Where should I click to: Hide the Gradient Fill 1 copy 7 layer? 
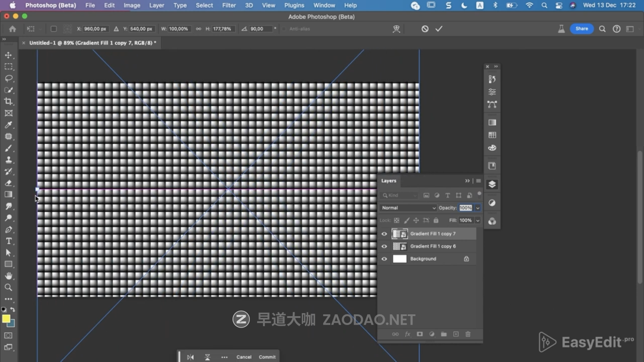(384, 234)
